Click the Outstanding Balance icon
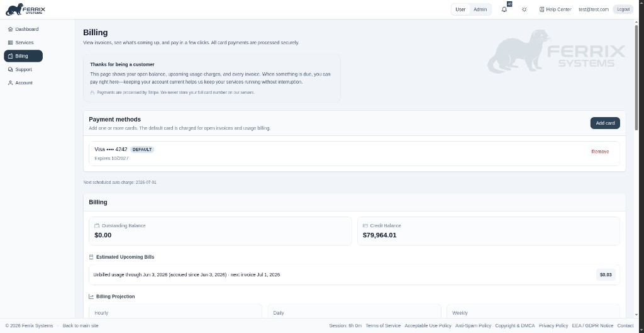 pos(97,226)
